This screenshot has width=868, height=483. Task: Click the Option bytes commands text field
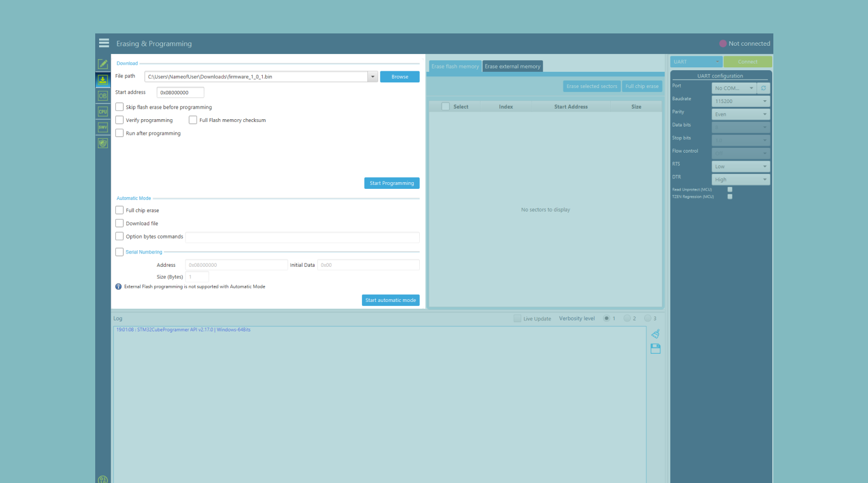tap(302, 237)
